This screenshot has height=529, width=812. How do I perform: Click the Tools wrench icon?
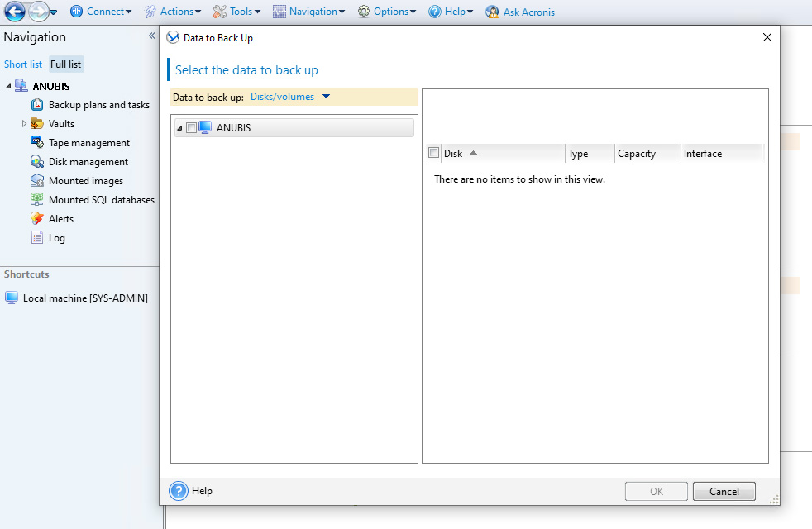(x=220, y=12)
